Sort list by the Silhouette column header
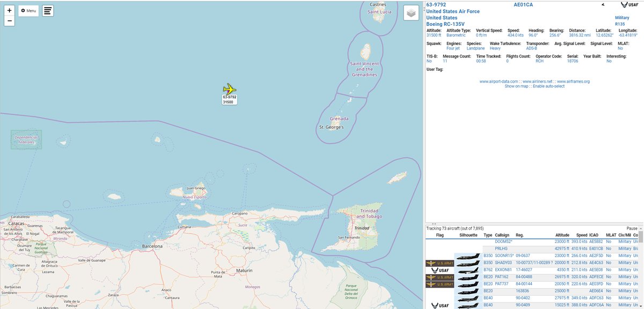644x309 pixels. [467, 236]
